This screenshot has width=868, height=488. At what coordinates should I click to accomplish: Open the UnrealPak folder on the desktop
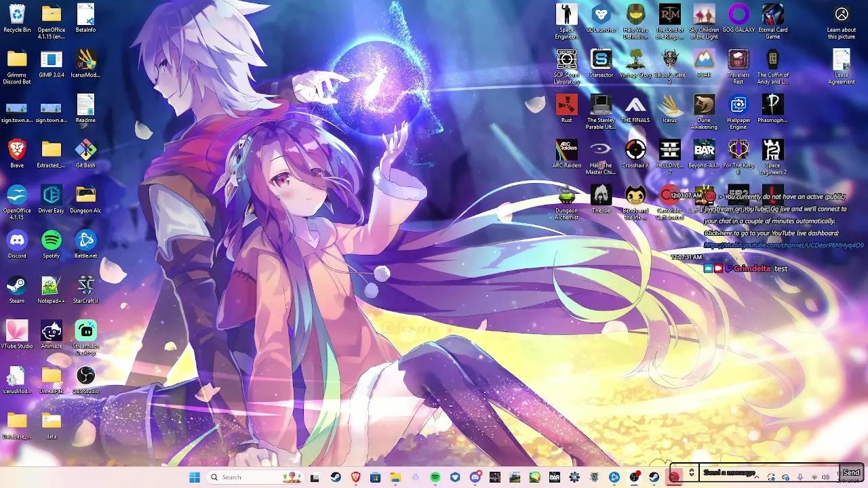[51, 380]
